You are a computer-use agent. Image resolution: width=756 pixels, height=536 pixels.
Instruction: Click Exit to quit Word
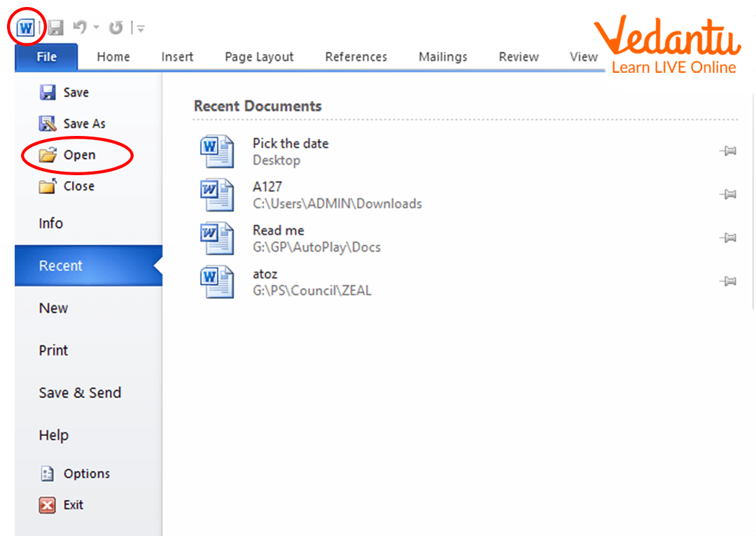click(x=73, y=505)
